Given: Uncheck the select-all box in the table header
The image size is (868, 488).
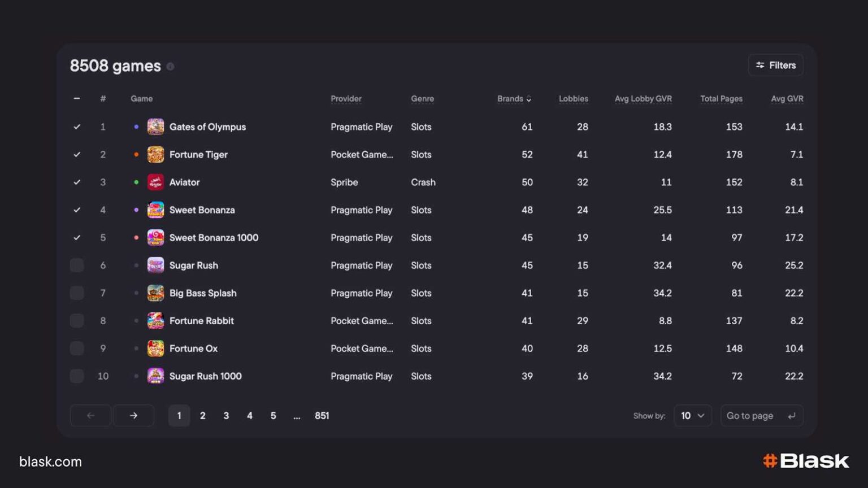Looking at the screenshot, I should click(x=77, y=98).
